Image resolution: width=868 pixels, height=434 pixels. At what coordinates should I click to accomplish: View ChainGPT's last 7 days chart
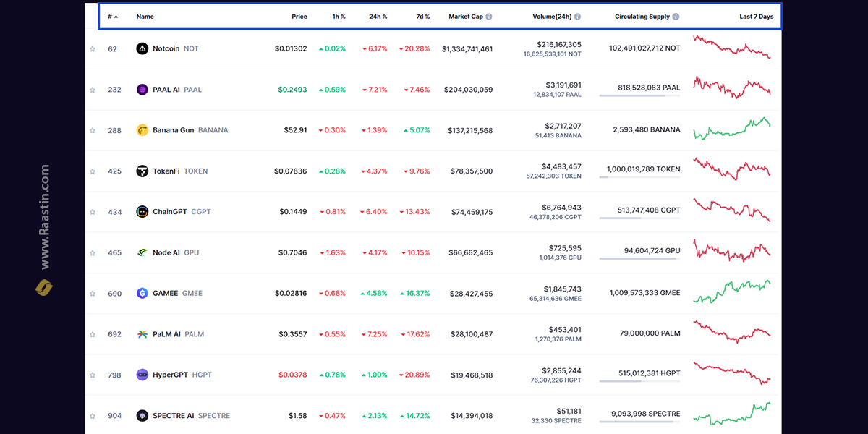(x=732, y=210)
